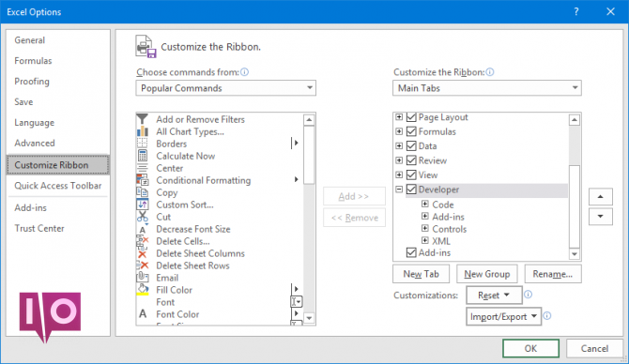
Task: Expand the Page Layout tree node
Action: pos(399,117)
